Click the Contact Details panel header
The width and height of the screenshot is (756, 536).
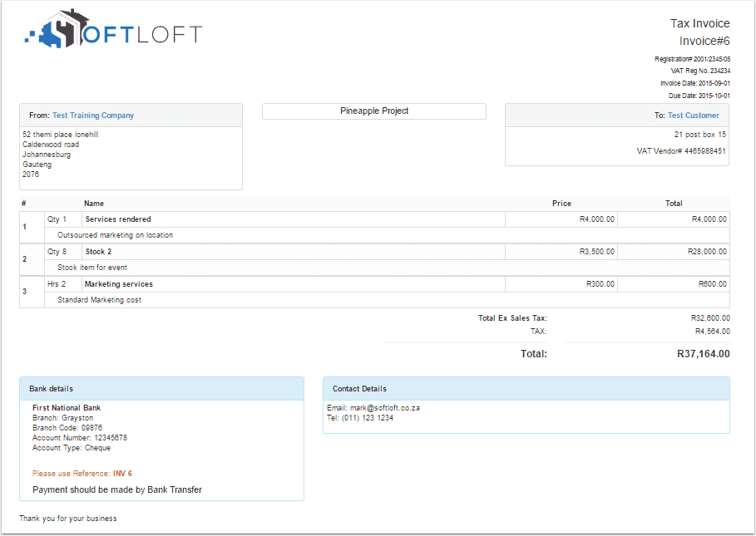(x=526, y=389)
